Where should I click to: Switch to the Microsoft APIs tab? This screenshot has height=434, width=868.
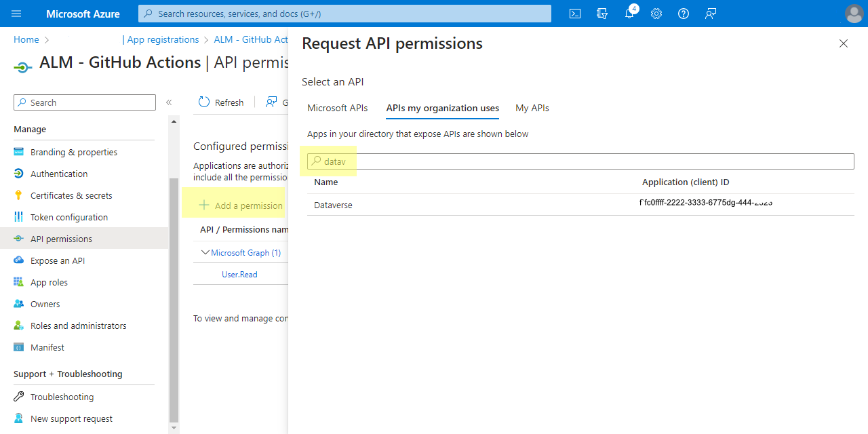point(337,108)
